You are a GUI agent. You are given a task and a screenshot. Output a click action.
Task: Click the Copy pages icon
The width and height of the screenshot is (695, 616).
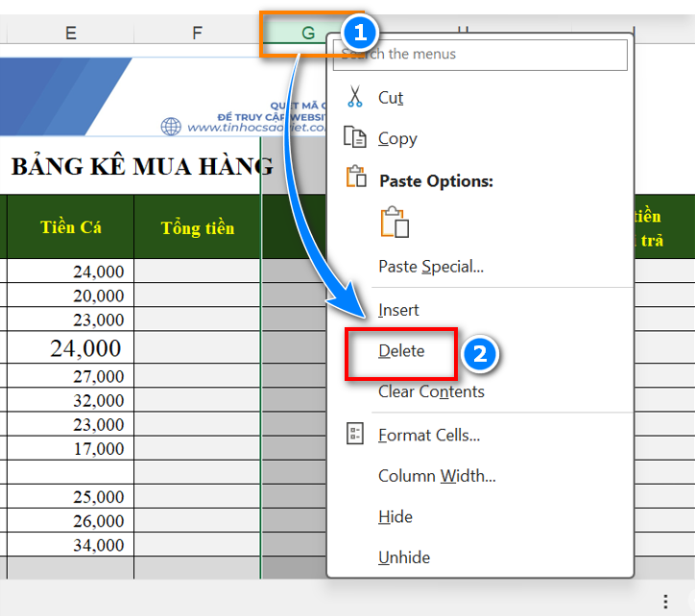pos(354,137)
